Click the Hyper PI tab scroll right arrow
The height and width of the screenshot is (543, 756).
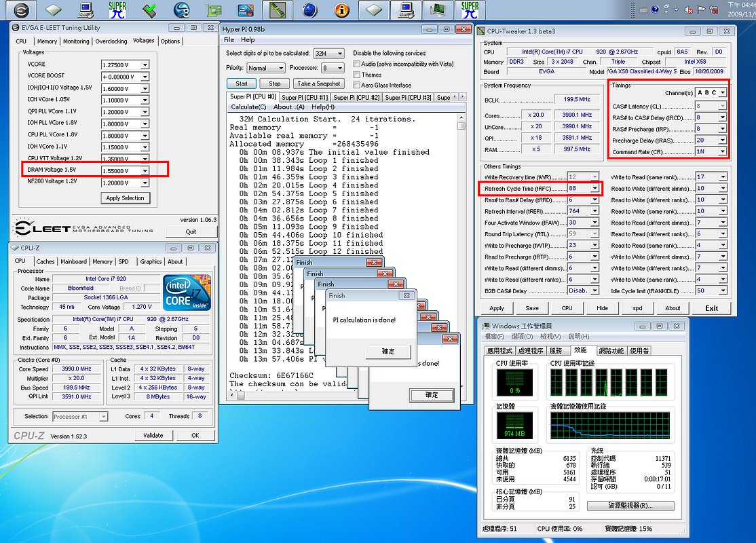(462, 97)
